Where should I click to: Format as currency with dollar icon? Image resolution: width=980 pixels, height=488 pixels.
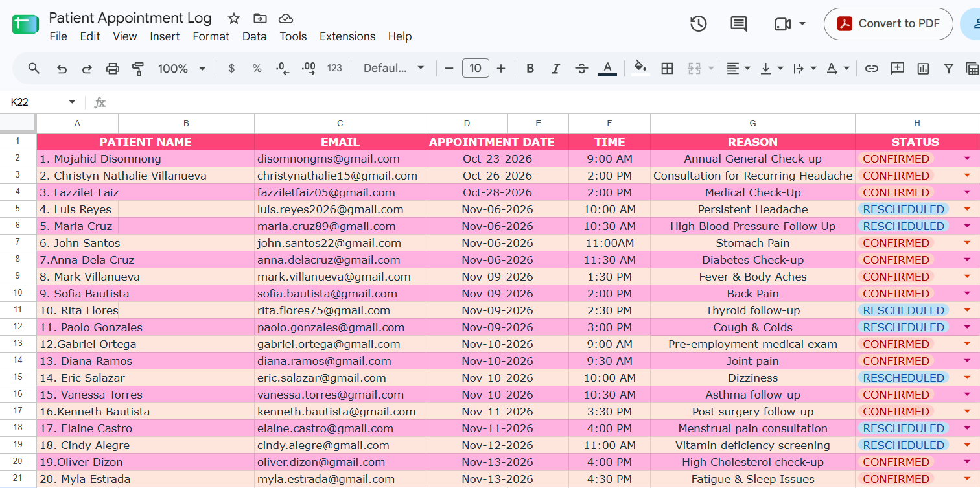231,68
